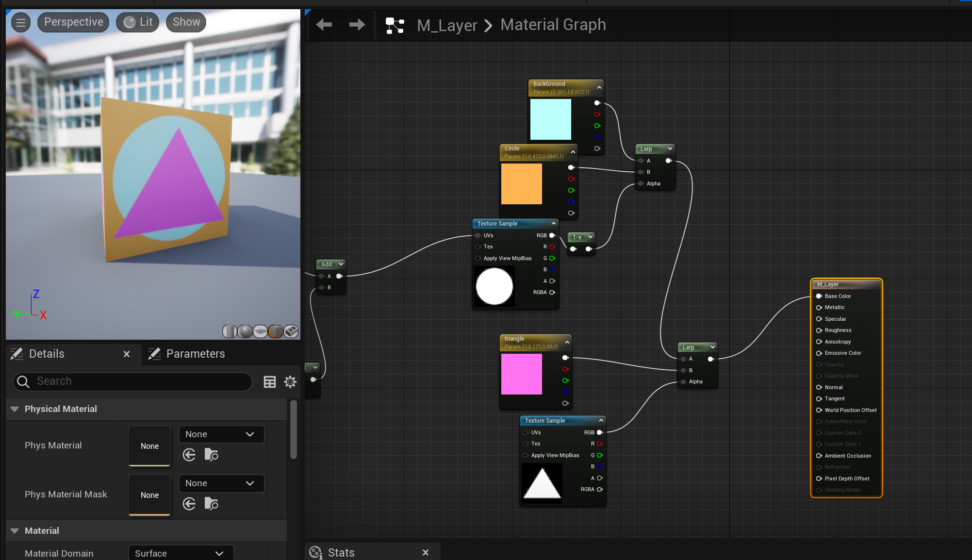The width and height of the screenshot is (972, 560).
Task: Open the Material Domain Surface dropdown
Action: click(x=181, y=553)
